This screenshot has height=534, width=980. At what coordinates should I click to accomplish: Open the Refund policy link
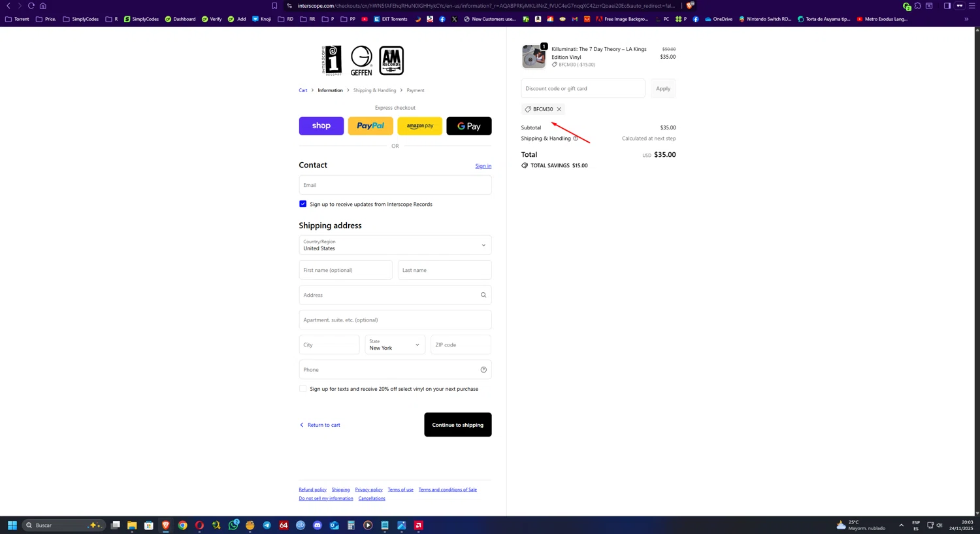312,490
